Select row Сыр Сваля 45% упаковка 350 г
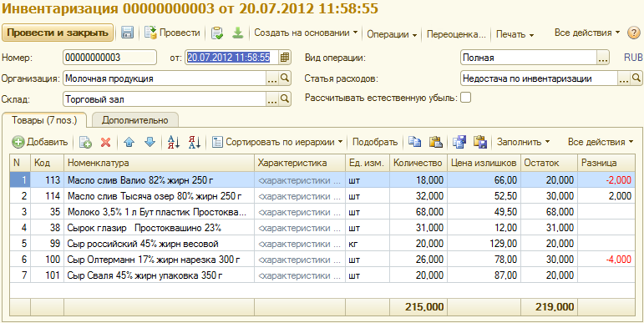The image size is (644, 323). 322,275
